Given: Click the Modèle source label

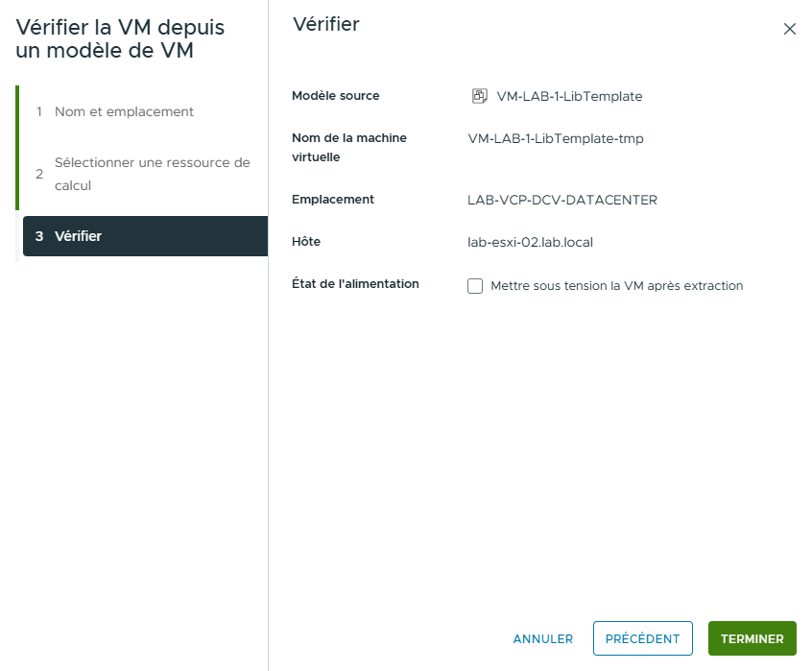Looking at the screenshot, I should coord(336,96).
